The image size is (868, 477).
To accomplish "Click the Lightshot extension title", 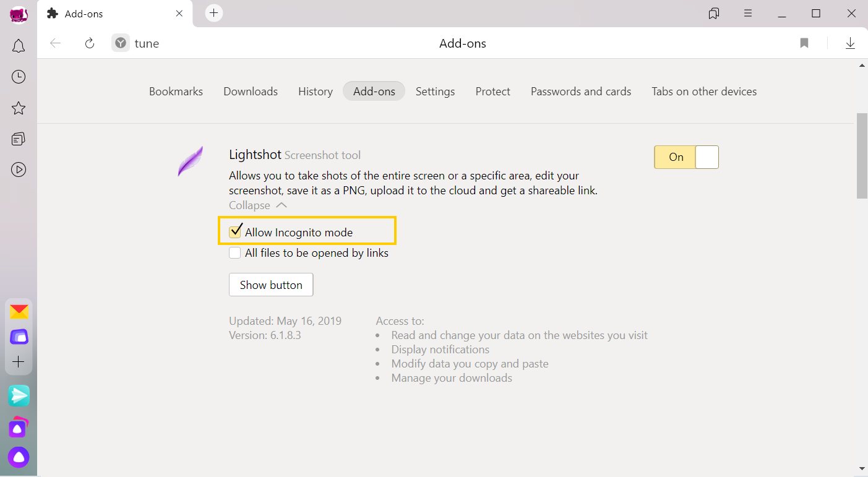I will pyautogui.click(x=255, y=155).
